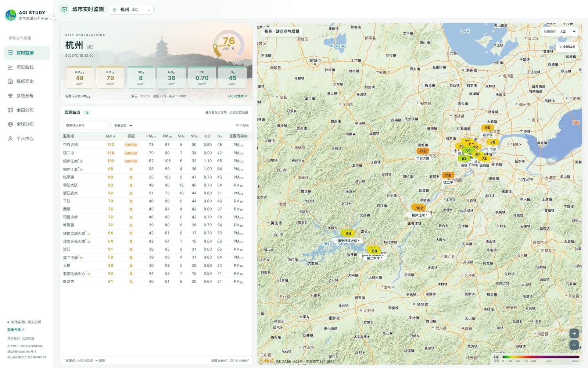Click the 会员权益 footer link
The image size is (588, 368).
click(28, 339)
